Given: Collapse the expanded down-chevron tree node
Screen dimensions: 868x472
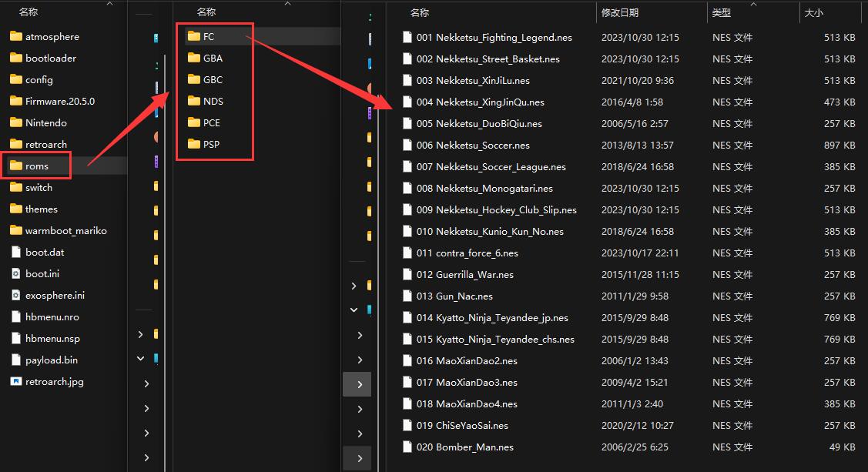Looking at the screenshot, I should [354, 310].
